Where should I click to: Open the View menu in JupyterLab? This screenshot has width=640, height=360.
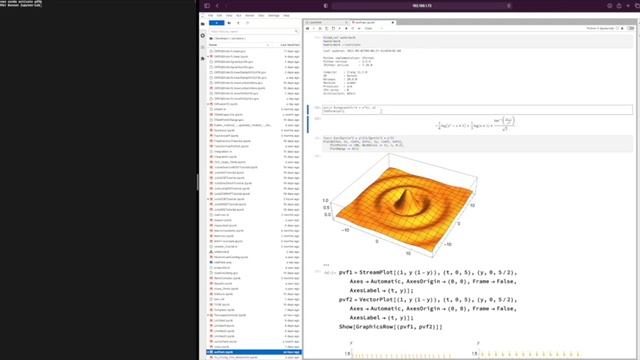pos(229,16)
